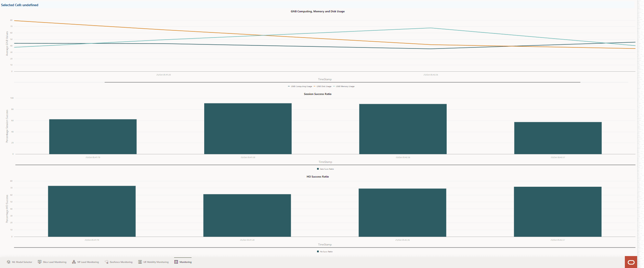This screenshot has width=644, height=268.
Task: Open the NF Load Monitoring tab
Action: click(86, 262)
